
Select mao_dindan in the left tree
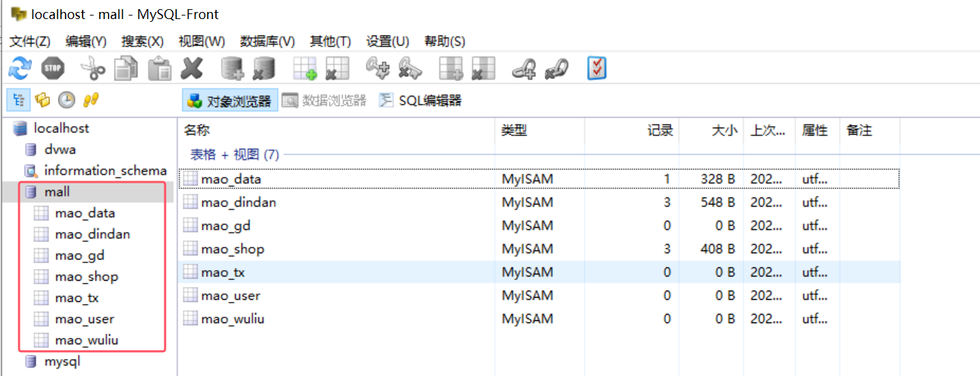(x=92, y=234)
